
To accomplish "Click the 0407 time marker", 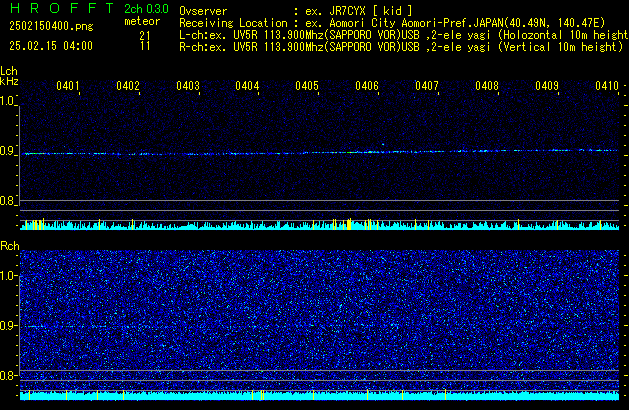I will coord(427,86).
